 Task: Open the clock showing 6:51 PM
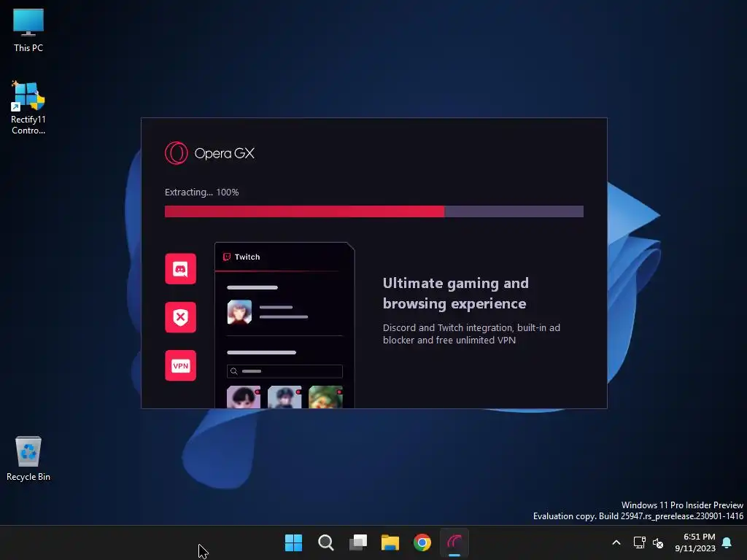(695, 542)
